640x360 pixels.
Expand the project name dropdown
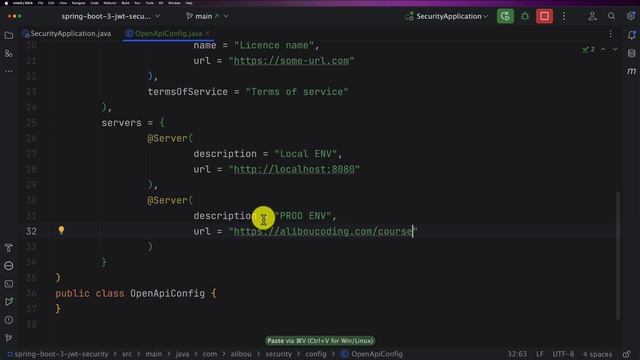111,16
